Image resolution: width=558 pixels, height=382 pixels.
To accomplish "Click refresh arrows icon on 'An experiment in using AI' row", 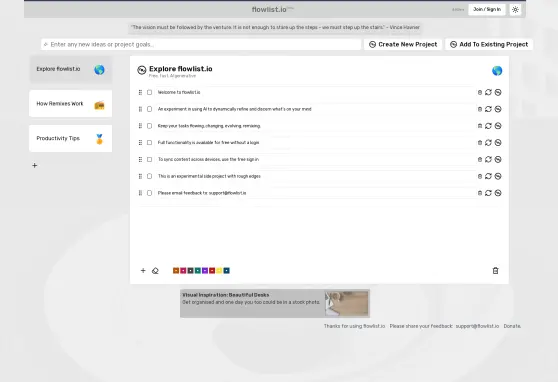I will (488, 109).
